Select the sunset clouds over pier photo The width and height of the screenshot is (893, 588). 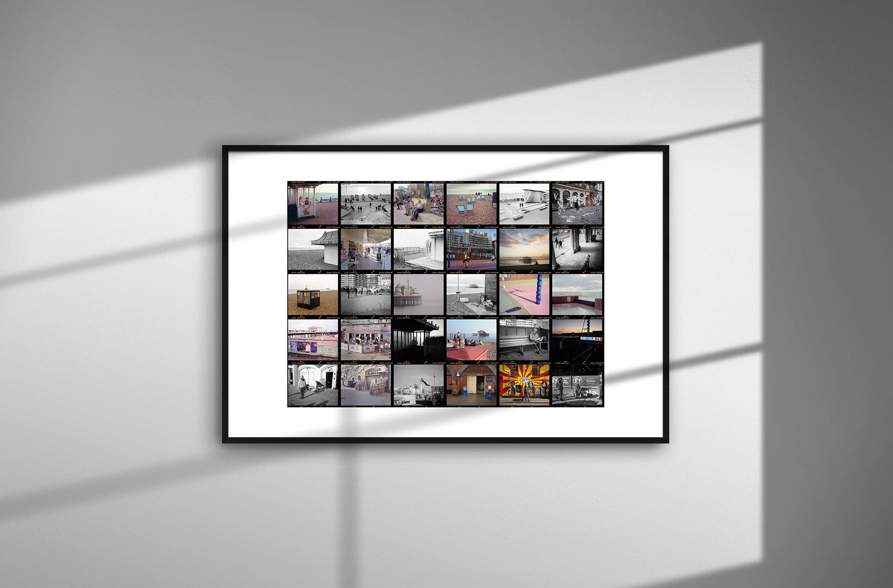coord(524,250)
